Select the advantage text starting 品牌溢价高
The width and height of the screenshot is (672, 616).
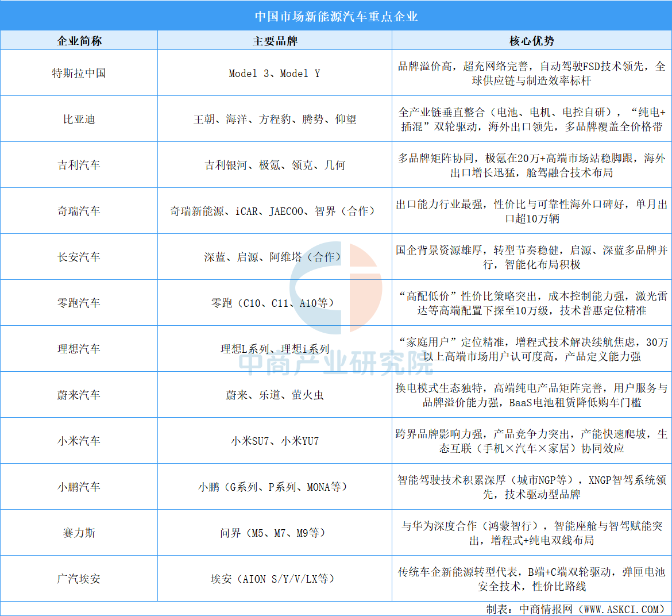(531, 74)
